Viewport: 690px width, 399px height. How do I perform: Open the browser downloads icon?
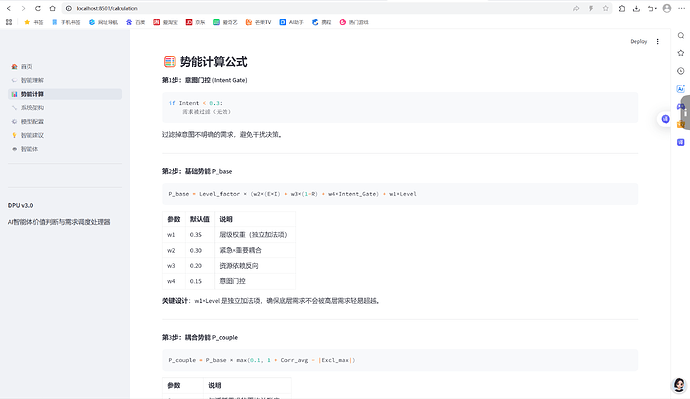(636, 8)
